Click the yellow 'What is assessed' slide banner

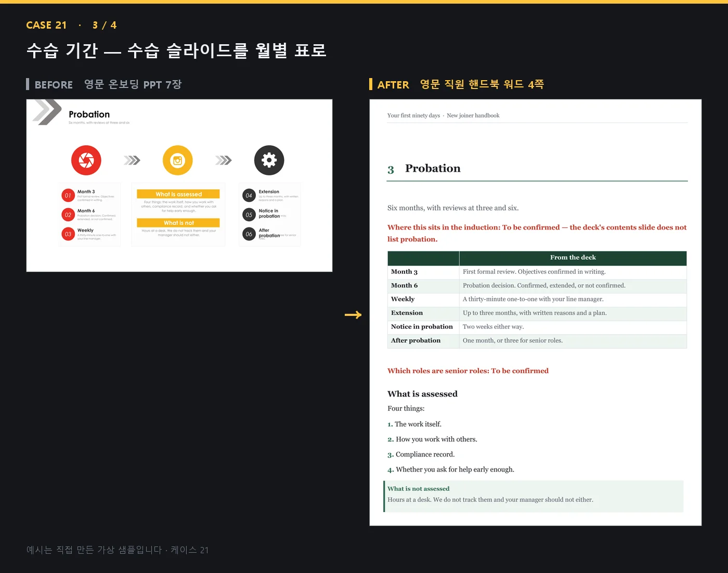[x=178, y=194]
